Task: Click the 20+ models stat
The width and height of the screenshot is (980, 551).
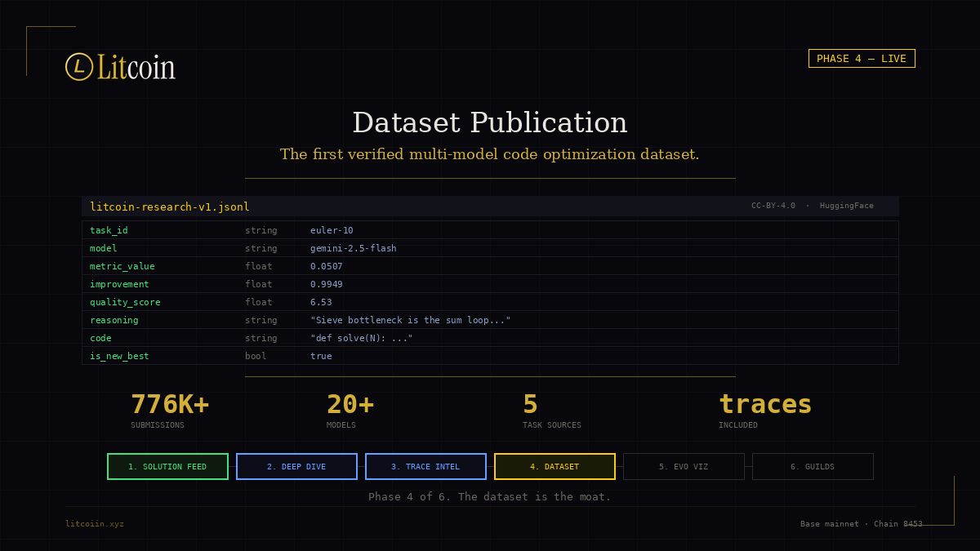Action: pyautogui.click(x=350, y=411)
